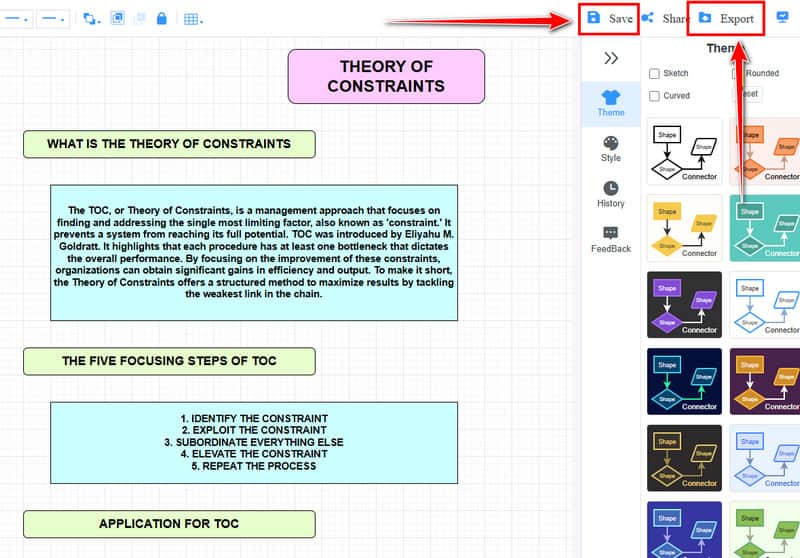Enable the Sketch checkbox
Image resolution: width=800 pixels, height=558 pixels.
pyautogui.click(x=654, y=73)
